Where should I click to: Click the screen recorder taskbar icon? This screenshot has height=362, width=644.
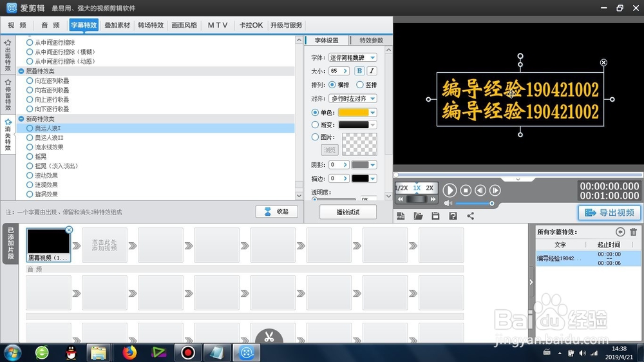(x=187, y=352)
